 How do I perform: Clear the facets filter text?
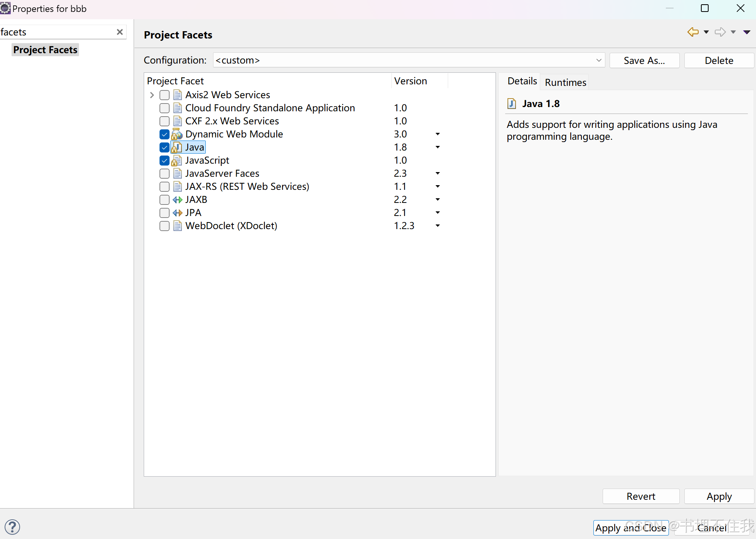click(x=120, y=32)
